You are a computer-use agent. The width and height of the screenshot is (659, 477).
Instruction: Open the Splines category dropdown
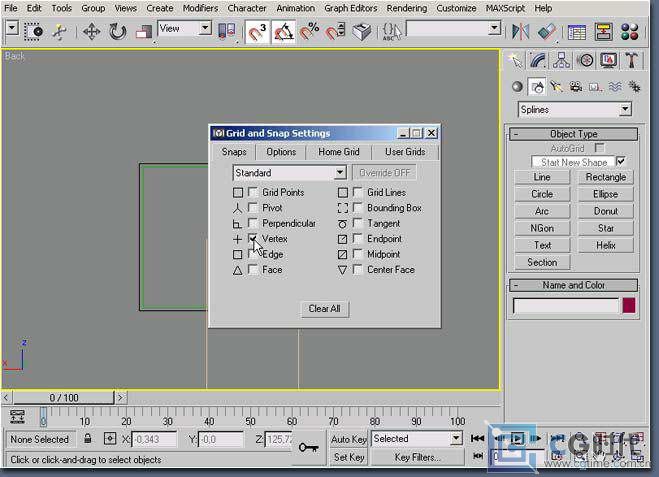625,110
